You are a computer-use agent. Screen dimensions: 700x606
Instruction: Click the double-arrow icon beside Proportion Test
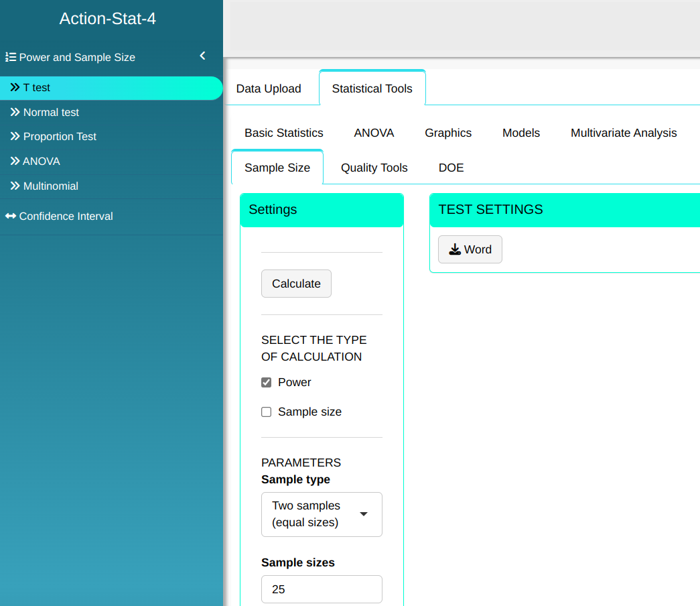coord(15,137)
